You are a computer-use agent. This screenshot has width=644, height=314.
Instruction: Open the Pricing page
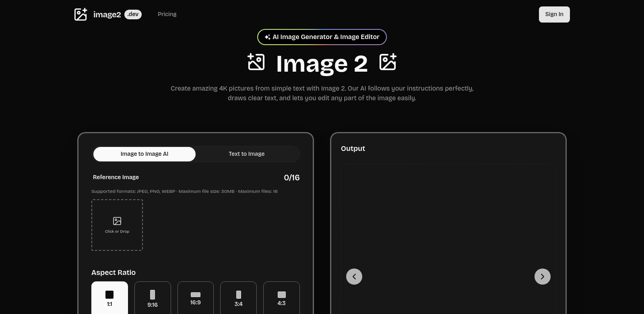click(x=167, y=14)
